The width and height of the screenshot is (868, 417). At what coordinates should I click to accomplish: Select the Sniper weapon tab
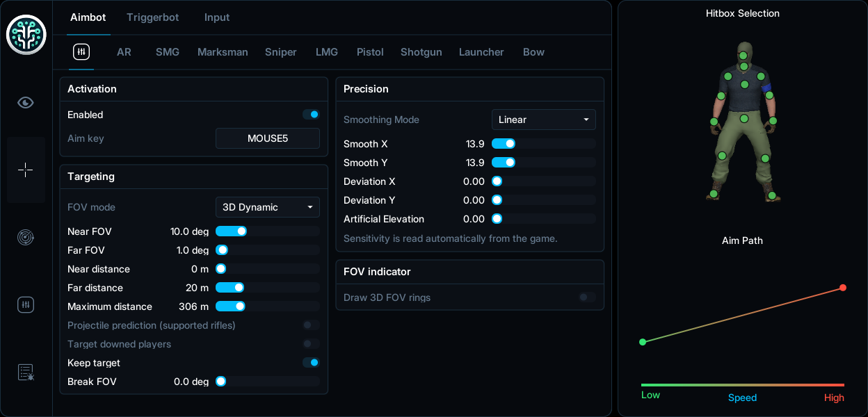(281, 52)
